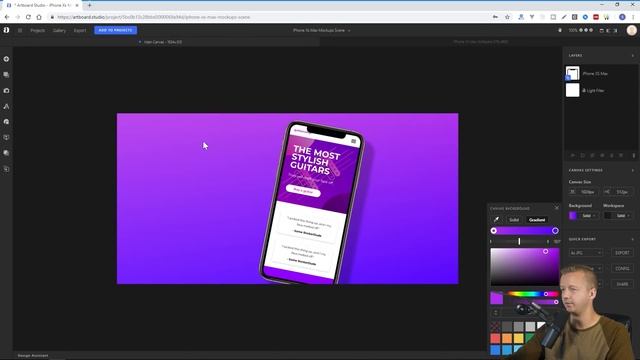Image resolution: width=640 pixels, height=360 pixels.
Task: Click the lock icon beside zoom percentage
Action: 560,30
